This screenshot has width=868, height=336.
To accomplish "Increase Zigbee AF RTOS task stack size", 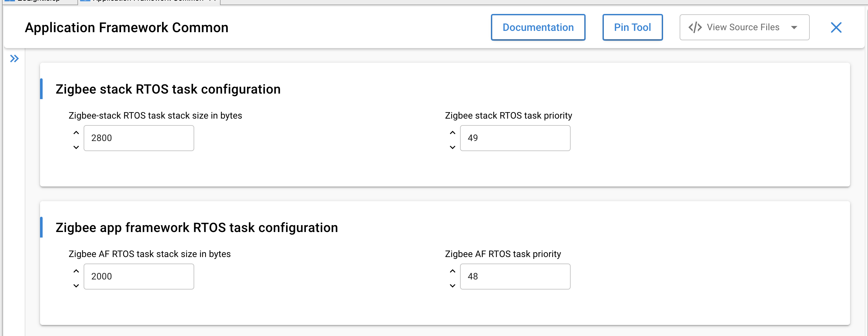I will [76, 271].
